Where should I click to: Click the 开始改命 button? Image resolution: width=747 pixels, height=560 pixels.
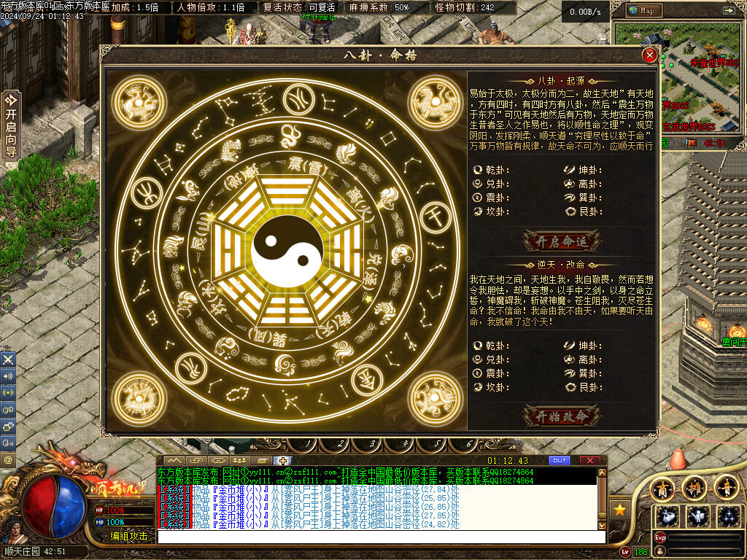tap(561, 416)
